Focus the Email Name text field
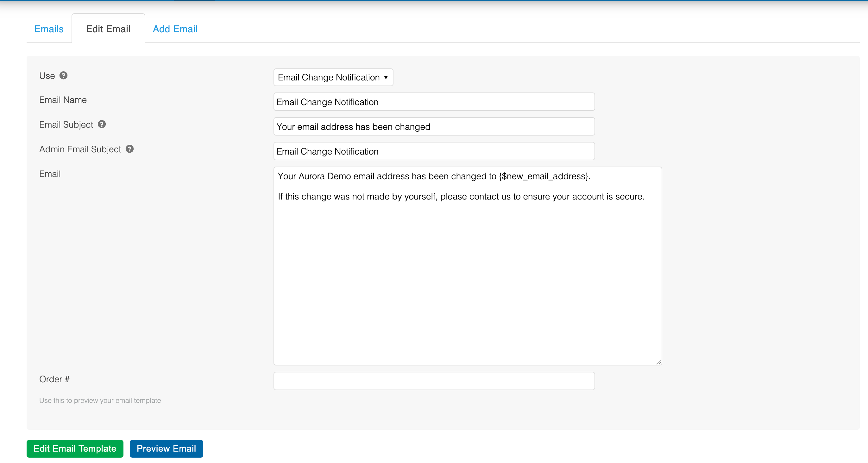 click(x=434, y=102)
